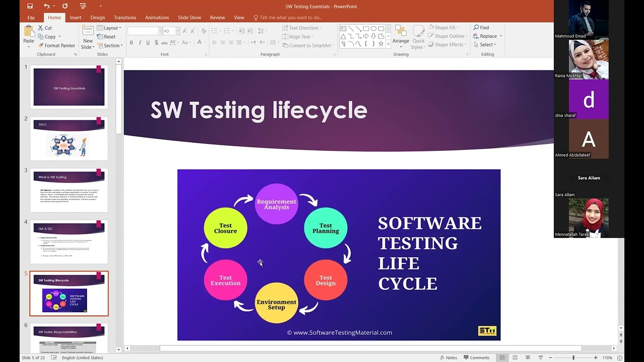
Task: Click the Quick Styles icon
Action: pyautogui.click(x=418, y=31)
